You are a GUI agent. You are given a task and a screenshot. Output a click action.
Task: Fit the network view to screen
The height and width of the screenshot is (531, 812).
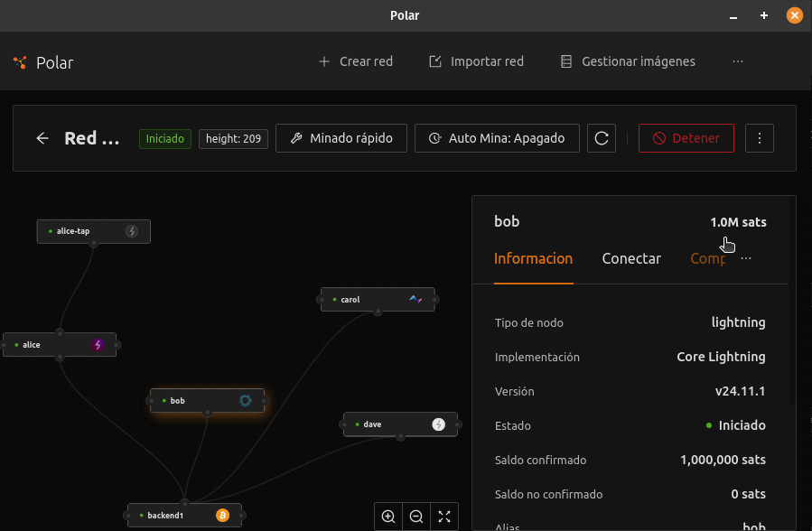444,517
